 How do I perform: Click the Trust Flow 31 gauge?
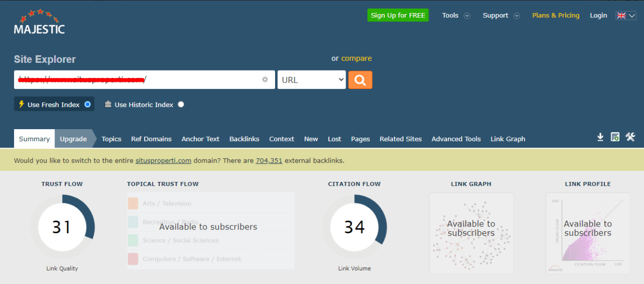point(62,227)
